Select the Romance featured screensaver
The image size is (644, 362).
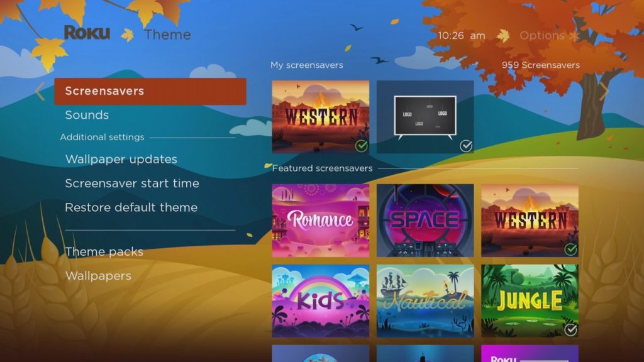[x=320, y=221]
